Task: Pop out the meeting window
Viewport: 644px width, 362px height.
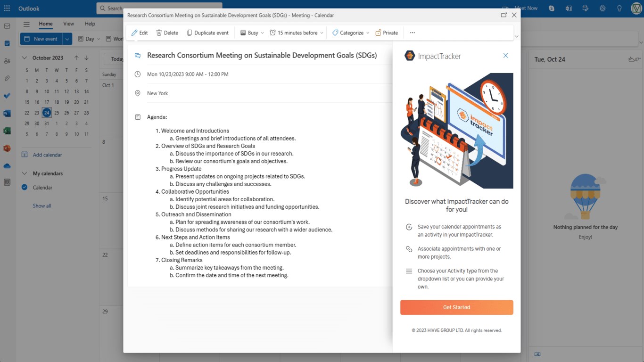Action: (504, 15)
